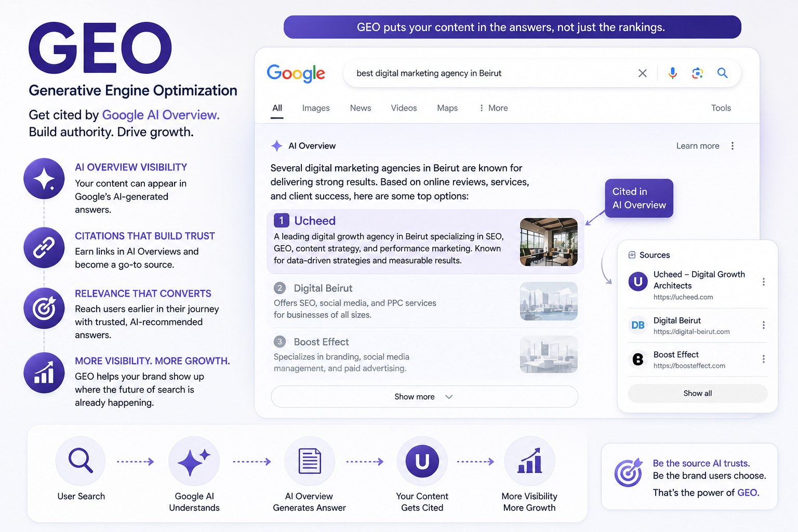Select the All results tab
This screenshot has height=532, width=798.
(x=277, y=108)
